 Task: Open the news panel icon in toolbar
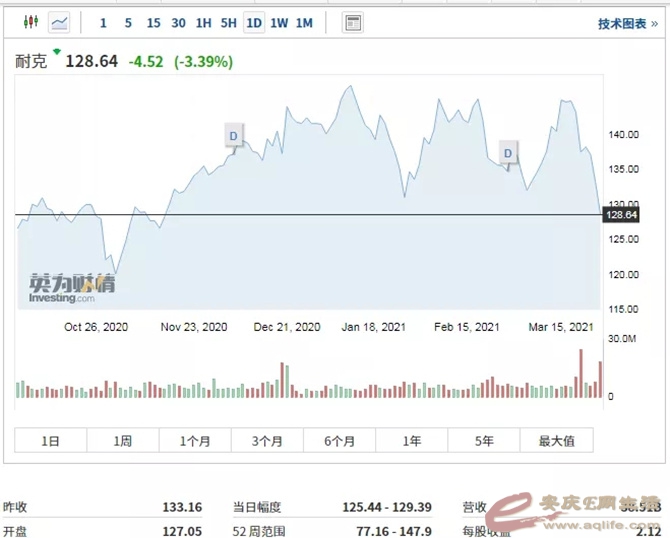coord(352,22)
